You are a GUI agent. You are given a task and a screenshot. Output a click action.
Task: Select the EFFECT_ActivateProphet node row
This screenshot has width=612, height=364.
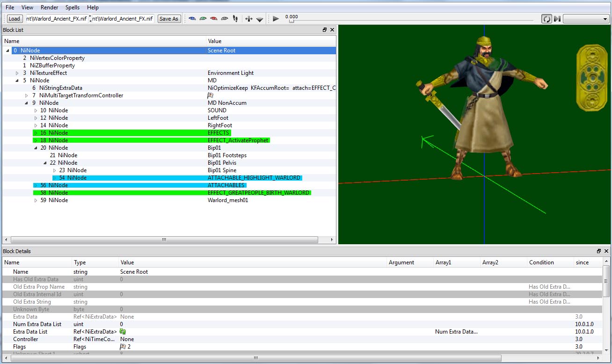pyautogui.click(x=169, y=140)
